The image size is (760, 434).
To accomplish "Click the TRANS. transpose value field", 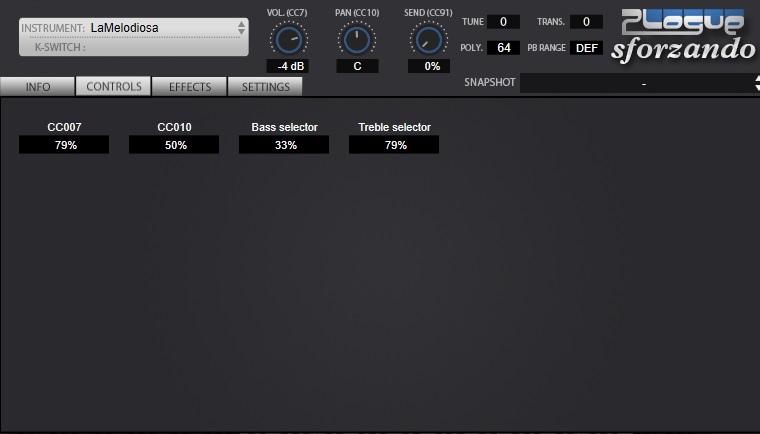I will click(586, 22).
